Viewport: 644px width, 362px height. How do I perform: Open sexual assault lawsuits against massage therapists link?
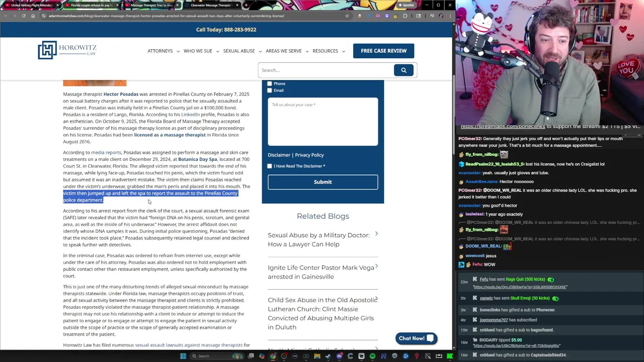189,345
